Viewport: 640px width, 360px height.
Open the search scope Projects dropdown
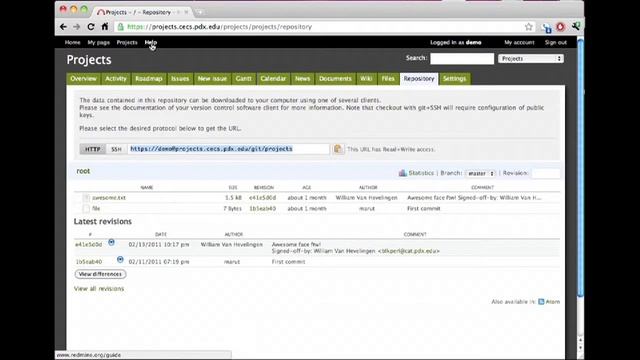pyautogui.click(x=531, y=59)
